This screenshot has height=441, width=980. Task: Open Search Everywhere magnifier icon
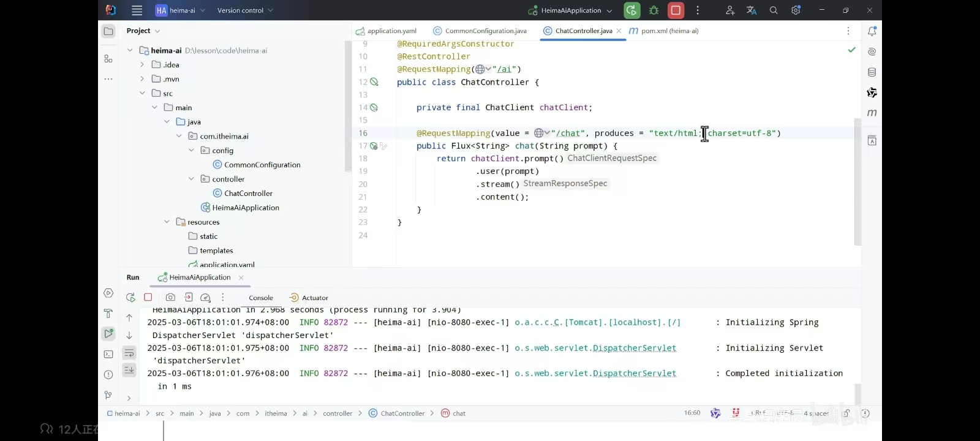click(774, 10)
